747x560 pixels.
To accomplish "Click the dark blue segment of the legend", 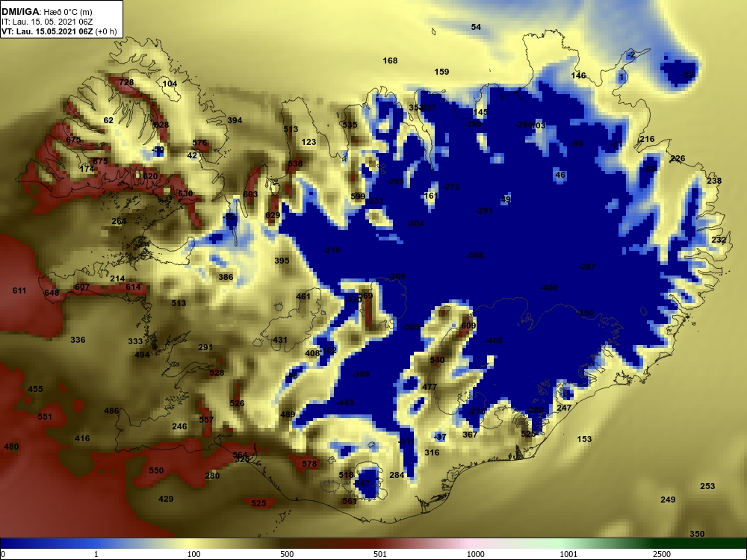I will tap(48, 543).
